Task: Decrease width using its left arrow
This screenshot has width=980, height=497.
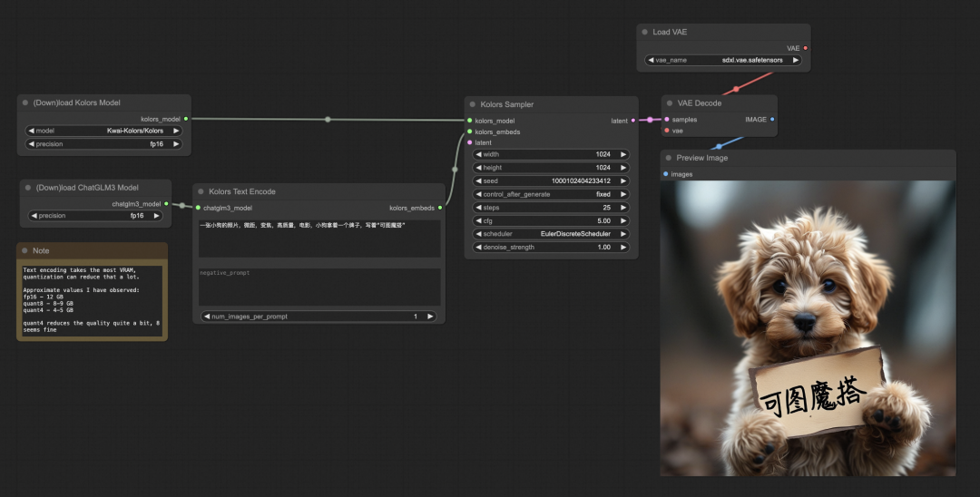Action: pyautogui.click(x=479, y=154)
